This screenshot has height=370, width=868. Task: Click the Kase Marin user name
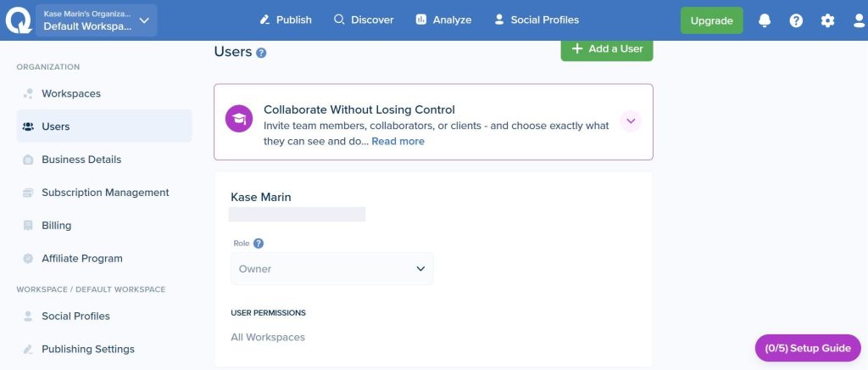261,197
